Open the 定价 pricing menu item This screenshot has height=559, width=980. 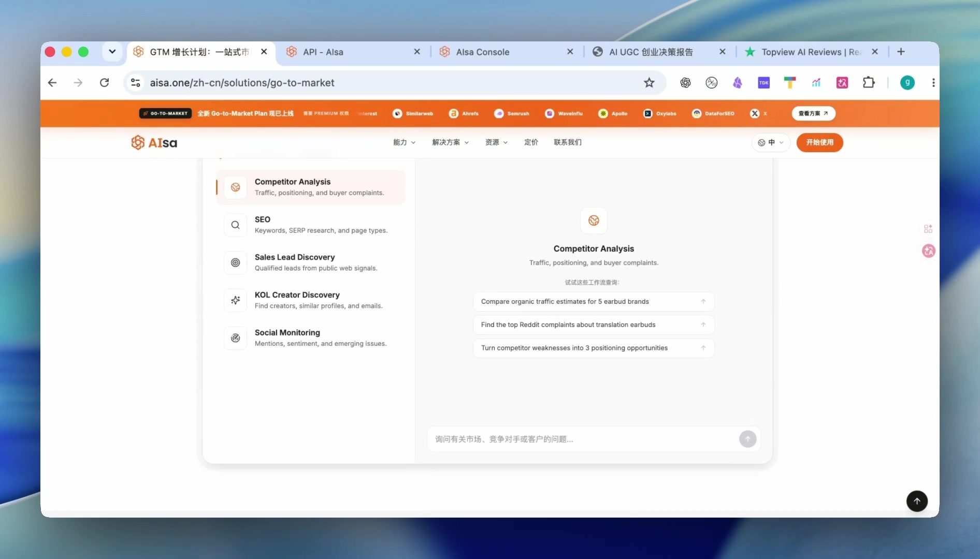(x=531, y=142)
